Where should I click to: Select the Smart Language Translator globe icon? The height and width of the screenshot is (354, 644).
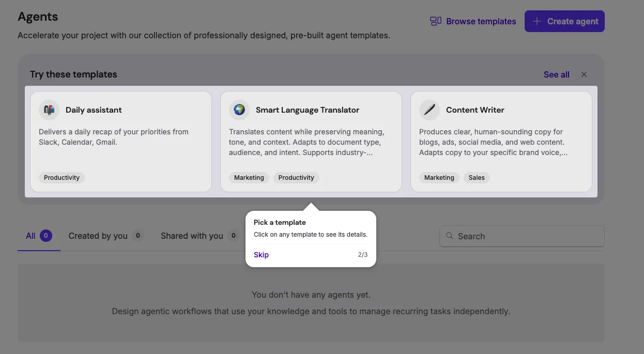239,110
